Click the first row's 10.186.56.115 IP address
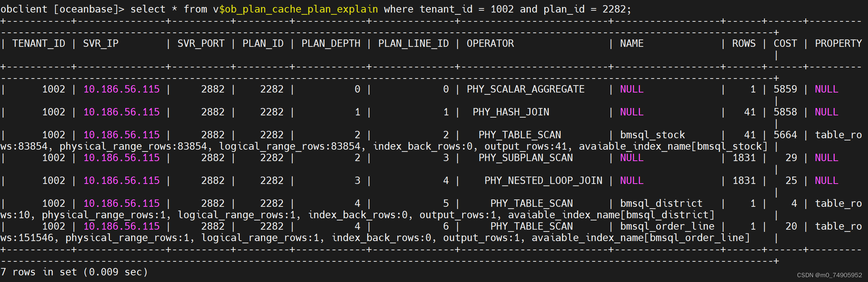Viewport: 868px width, 282px height. click(x=121, y=89)
